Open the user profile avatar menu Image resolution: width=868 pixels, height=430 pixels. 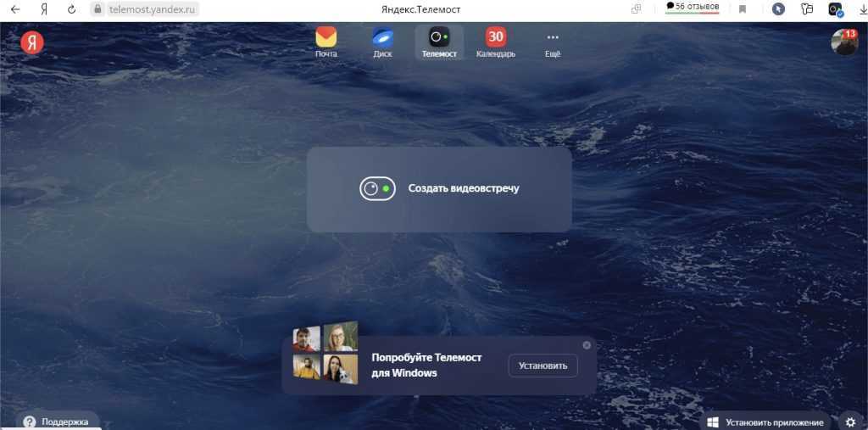(x=844, y=42)
